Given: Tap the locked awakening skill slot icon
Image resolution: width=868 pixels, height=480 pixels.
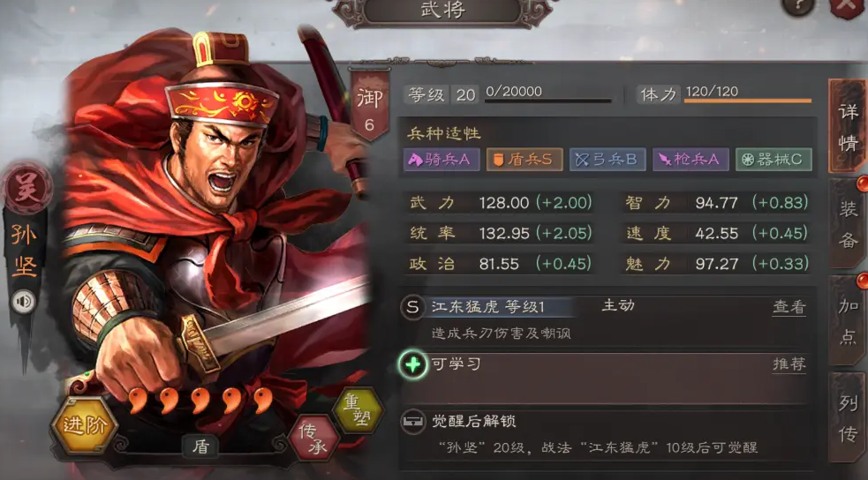Looking at the screenshot, I should point(413,422).
